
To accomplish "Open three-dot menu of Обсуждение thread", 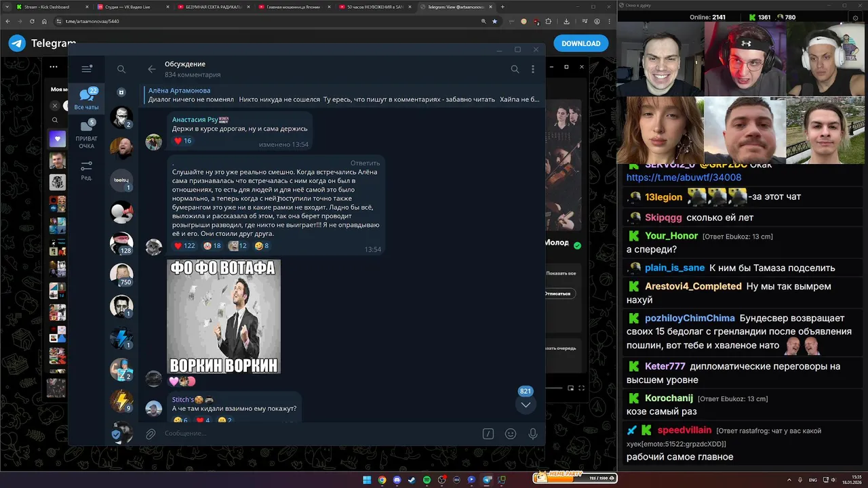I will (533, 69).
